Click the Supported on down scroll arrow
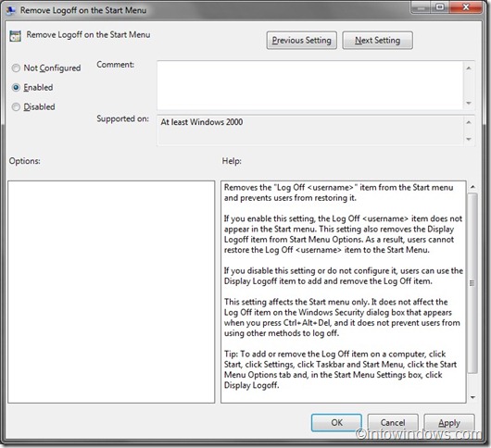 (469, 139)
